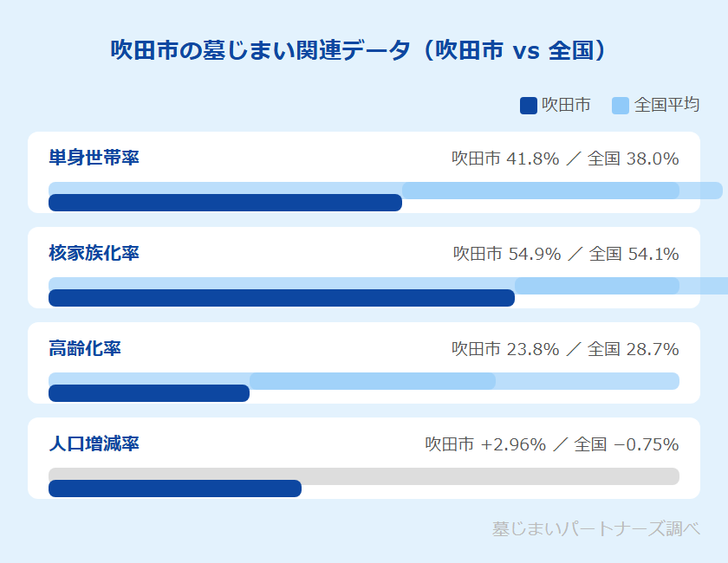Click the 吹田市 +2.96% ／ 全国 −0.75% value text
728x563 pixels.
pos(551,444)
